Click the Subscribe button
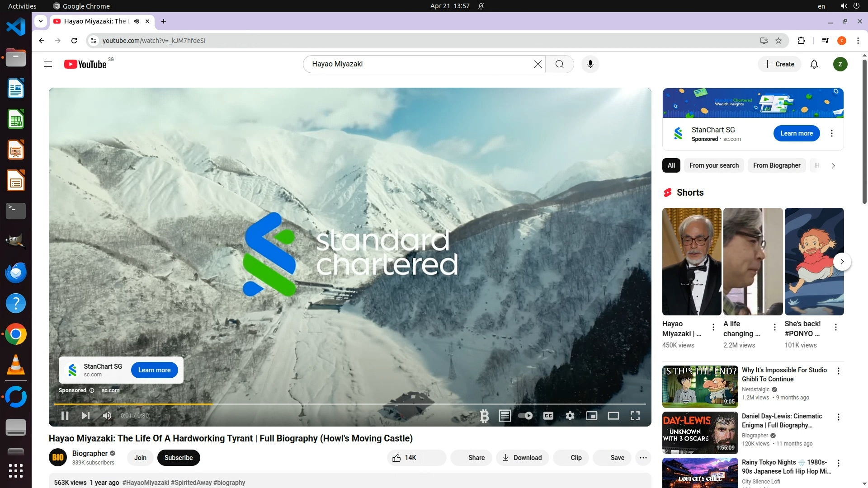The image size is (868, 488). tap(178, 458)
